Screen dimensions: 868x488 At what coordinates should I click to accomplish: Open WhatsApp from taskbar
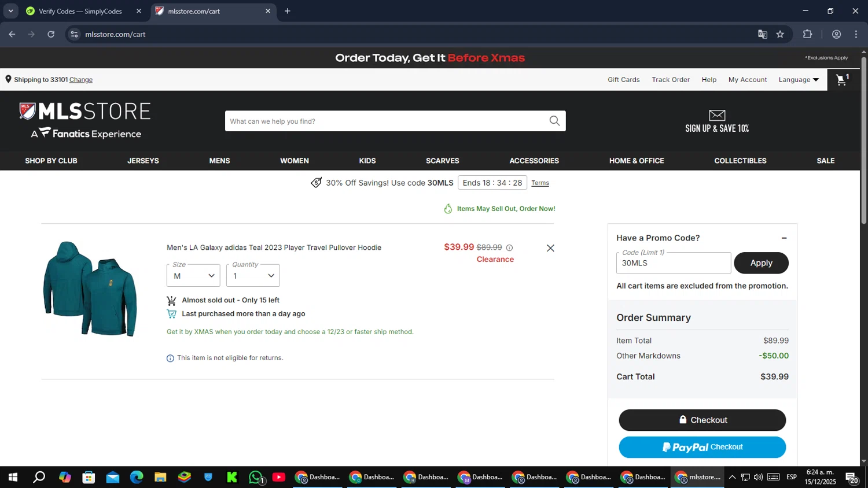tap(256, 477)
